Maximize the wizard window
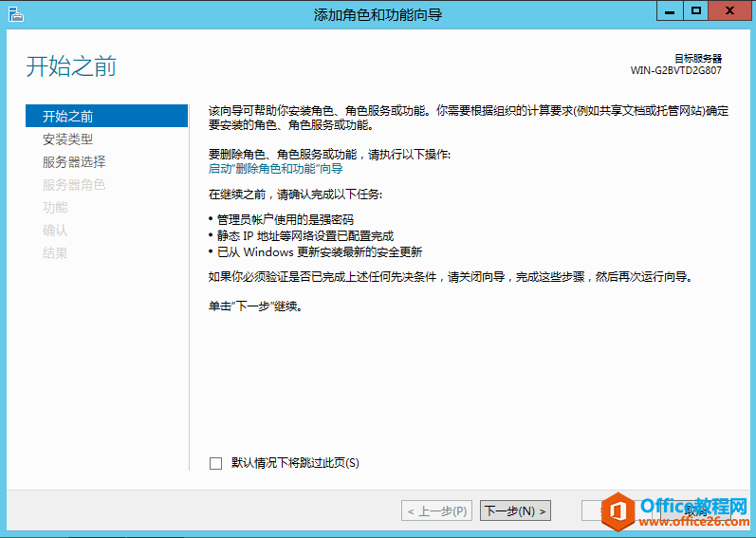756x538 pixels. (x=695, y=11)
